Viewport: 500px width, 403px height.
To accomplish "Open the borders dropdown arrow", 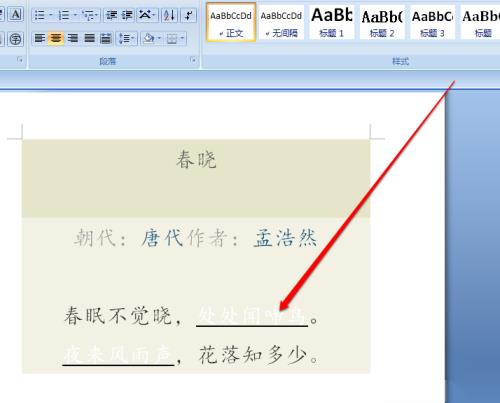I will point(182,39).
